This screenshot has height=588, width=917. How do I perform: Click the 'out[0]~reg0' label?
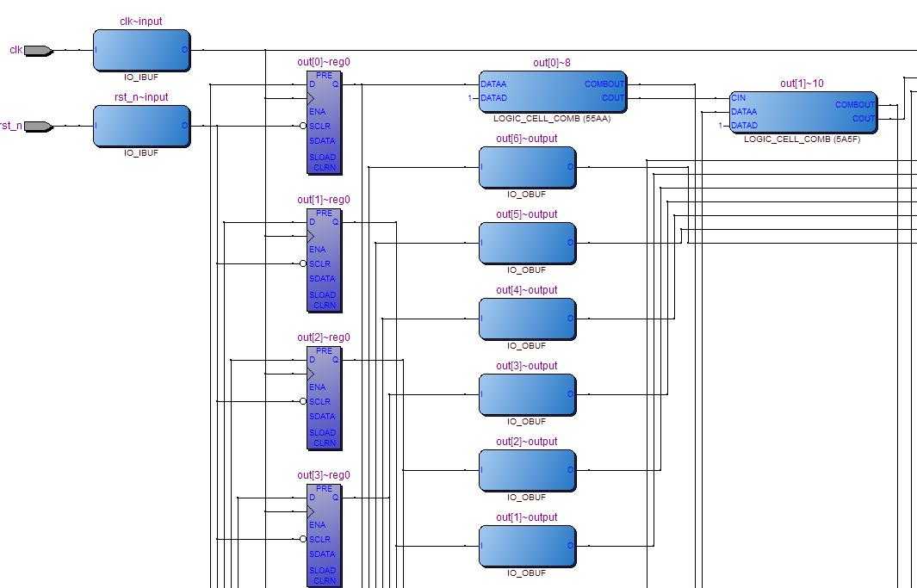324,62
